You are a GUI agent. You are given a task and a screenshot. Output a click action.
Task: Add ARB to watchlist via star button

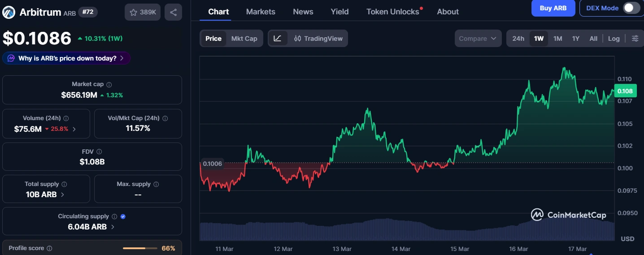point(143,12)
